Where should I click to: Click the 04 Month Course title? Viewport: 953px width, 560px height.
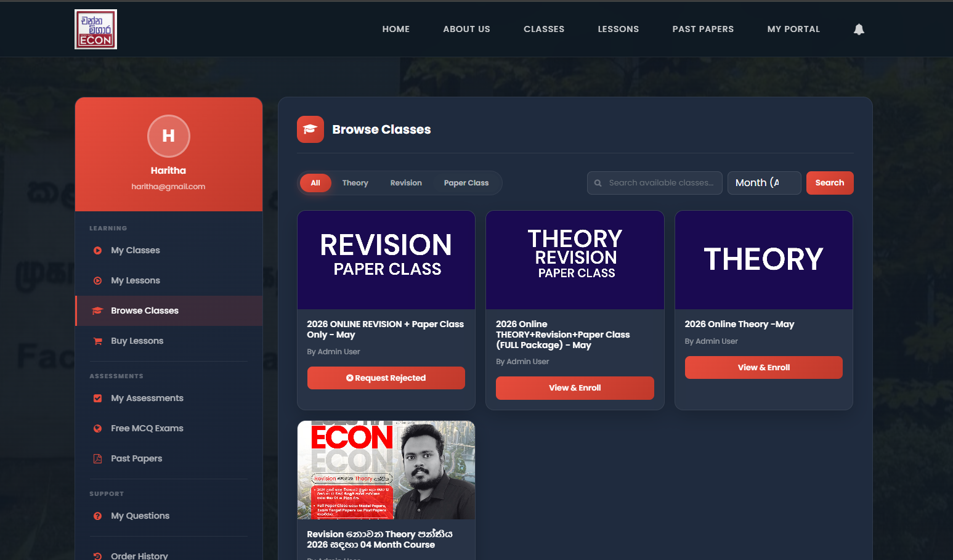pos(380,540)
